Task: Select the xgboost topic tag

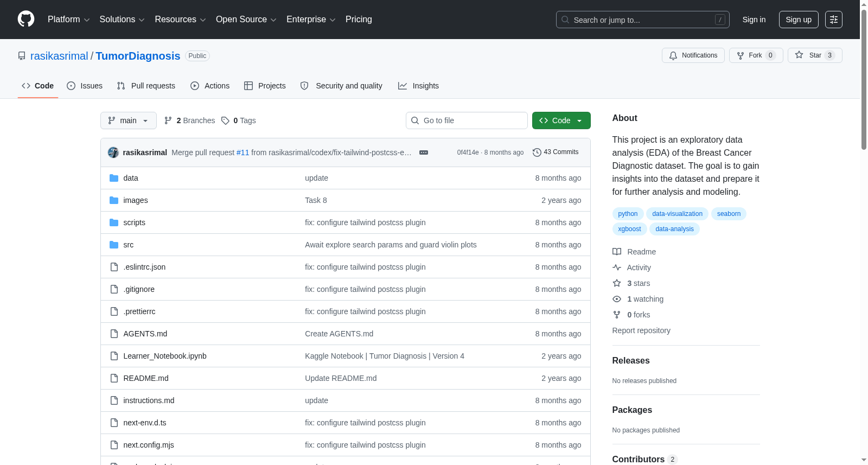Action: (x=629, y=229)
